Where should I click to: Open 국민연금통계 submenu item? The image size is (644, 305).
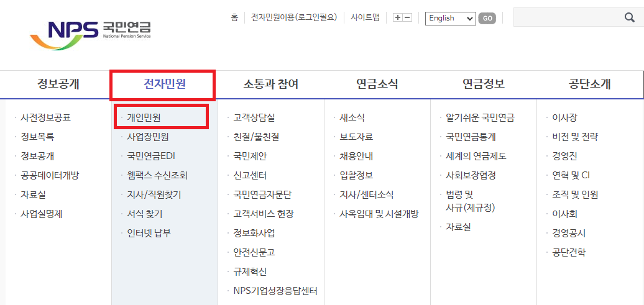click(x=471, y=137)
